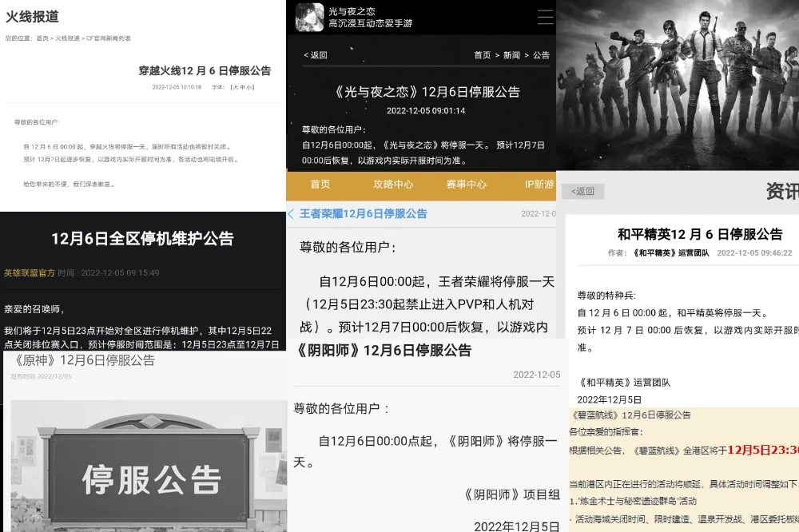Click the 火线报道 page heading

pos(32,17)
